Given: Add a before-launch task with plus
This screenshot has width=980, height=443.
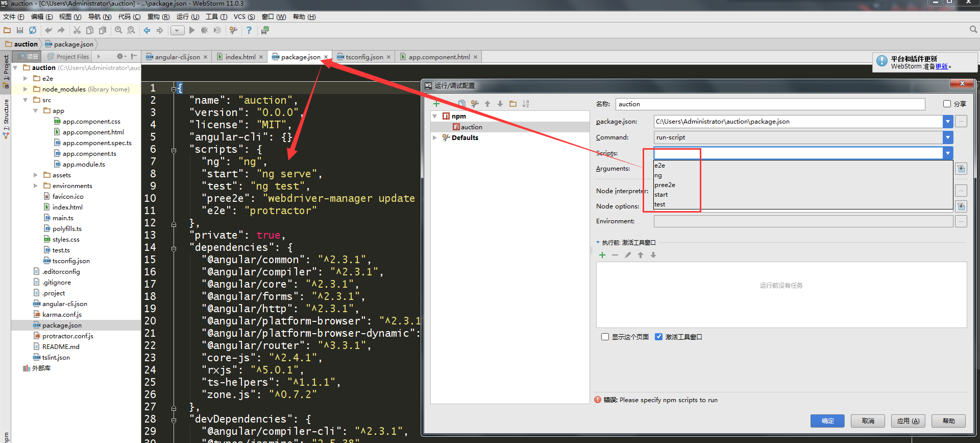Looking at the screenshot, I should (x=602, y=255).
